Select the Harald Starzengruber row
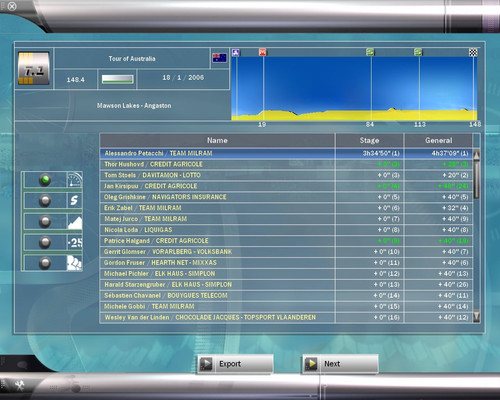Screen dimensions: 500x400 pos(286,285)
